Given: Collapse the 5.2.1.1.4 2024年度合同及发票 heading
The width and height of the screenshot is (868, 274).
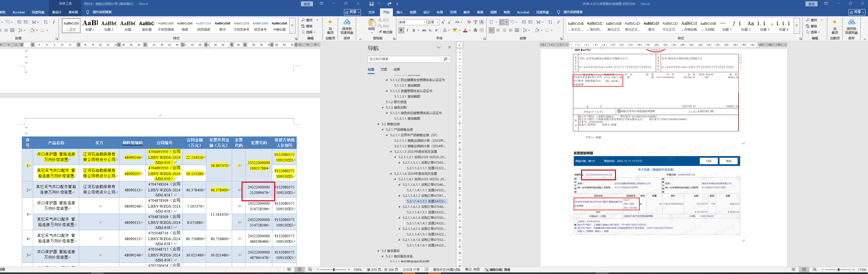Looking at the screenshot, I should tap(391, 174).
